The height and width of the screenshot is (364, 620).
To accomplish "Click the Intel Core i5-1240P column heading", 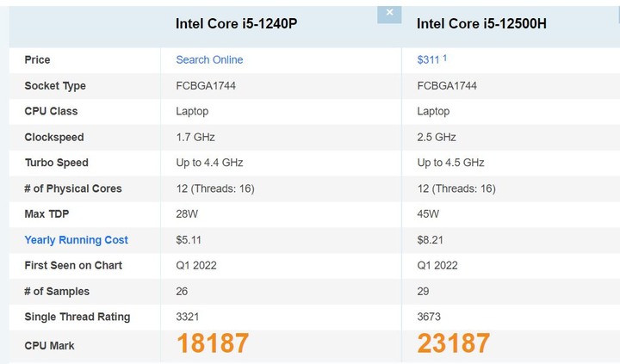I will [x=237, y=24].
